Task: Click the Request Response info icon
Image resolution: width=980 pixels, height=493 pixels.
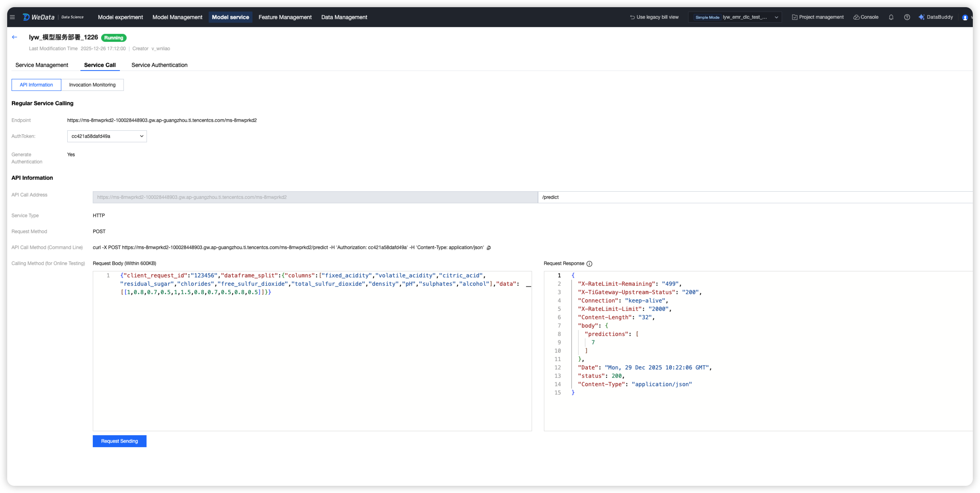Action: point(589,264)
